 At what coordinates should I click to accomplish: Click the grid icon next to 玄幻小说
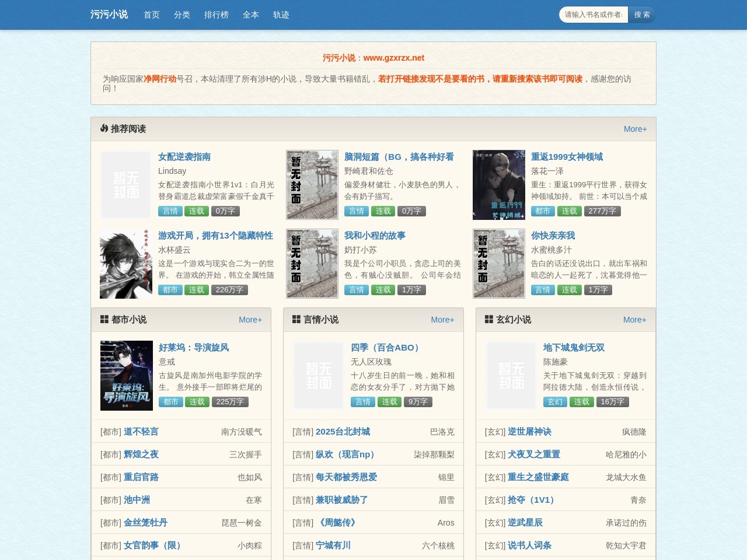pyautogui.click(x=488, y=319)
